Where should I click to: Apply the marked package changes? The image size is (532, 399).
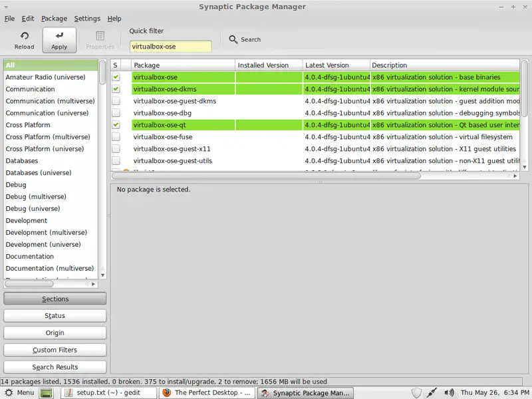pos(59,41)
